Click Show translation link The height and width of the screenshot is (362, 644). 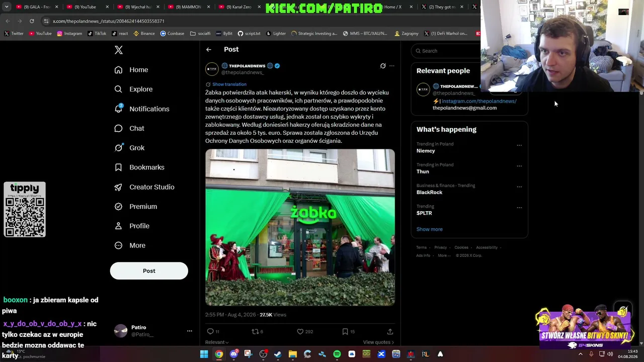click(229, 84)
